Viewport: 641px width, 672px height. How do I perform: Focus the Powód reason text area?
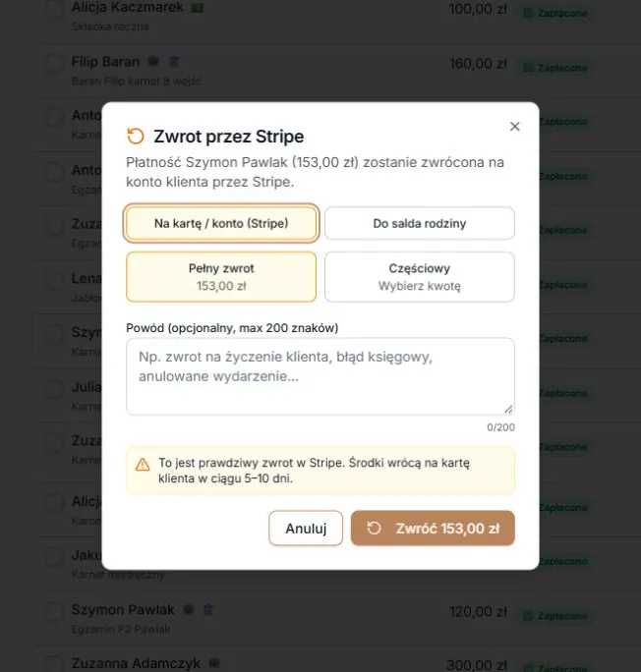(x=320, y=376)
